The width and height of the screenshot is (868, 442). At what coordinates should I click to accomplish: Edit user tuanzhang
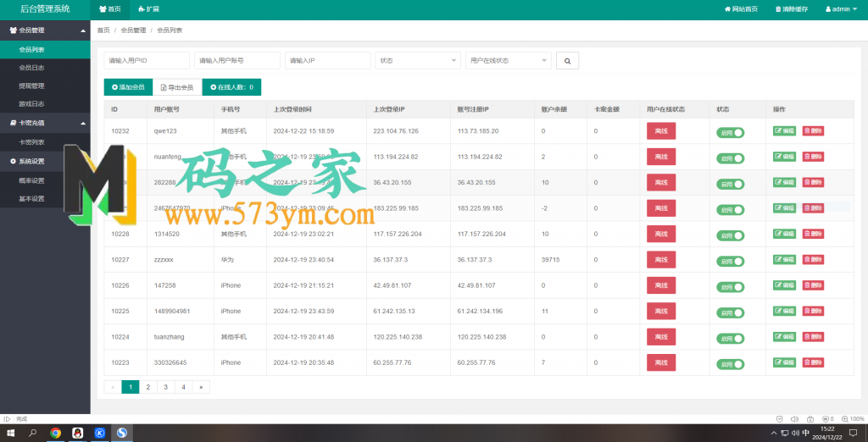pyautogui.click(x=784, y=336)
